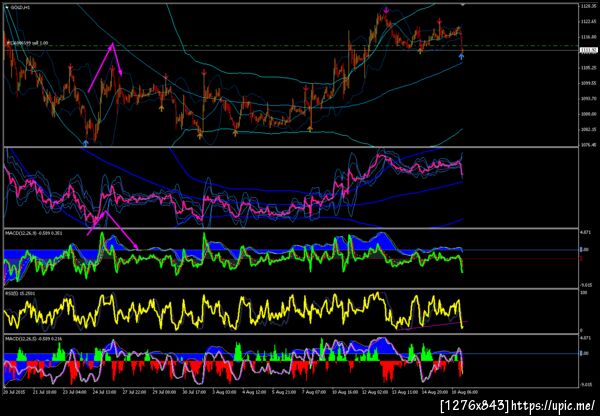Click the 20 Jul 2015 date on the time axis
The height and width of the screenshot is (416, 600).
[x=13, y=392]
